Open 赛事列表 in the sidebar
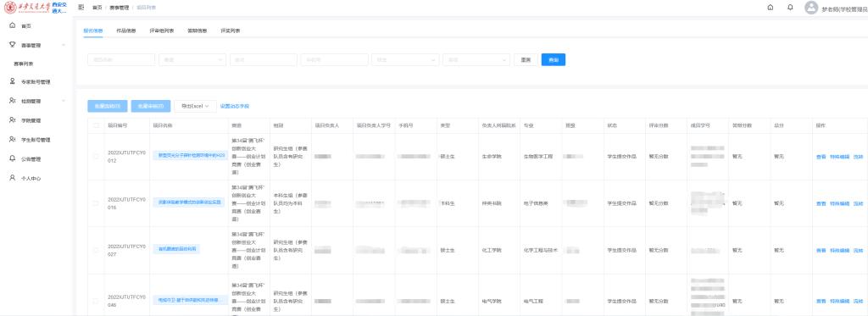Image resolution: width=868 pixels, height=316 pixels. (x=24, y=64)
